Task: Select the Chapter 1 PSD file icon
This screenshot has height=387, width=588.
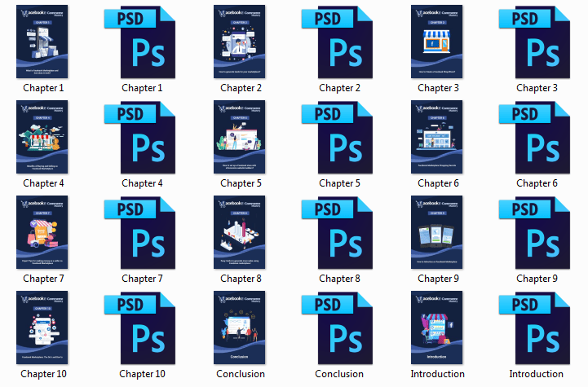Action: tap(142, 42)
